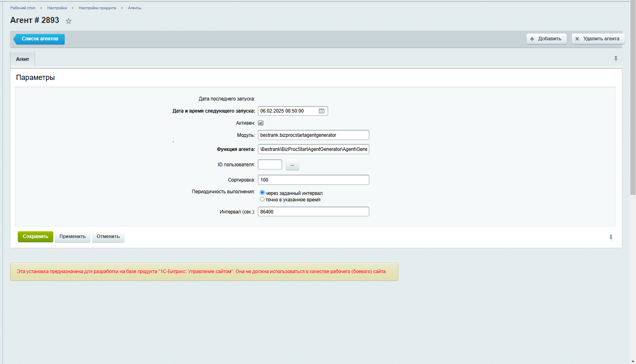The width and height of the screenshot is (636, 364).
Task: Click the favorites star next to agent title
Action: click(x=69, y=21)
